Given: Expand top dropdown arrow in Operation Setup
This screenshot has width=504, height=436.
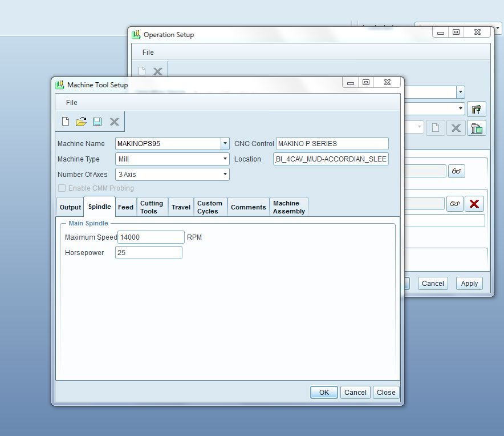Looking at the screenshot, I should [461, 92].
